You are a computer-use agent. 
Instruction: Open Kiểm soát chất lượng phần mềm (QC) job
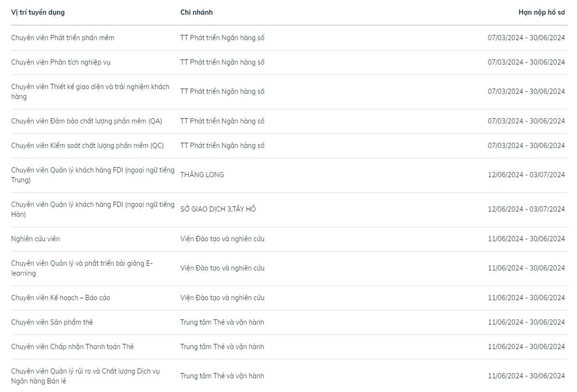(x=88, y=146)
